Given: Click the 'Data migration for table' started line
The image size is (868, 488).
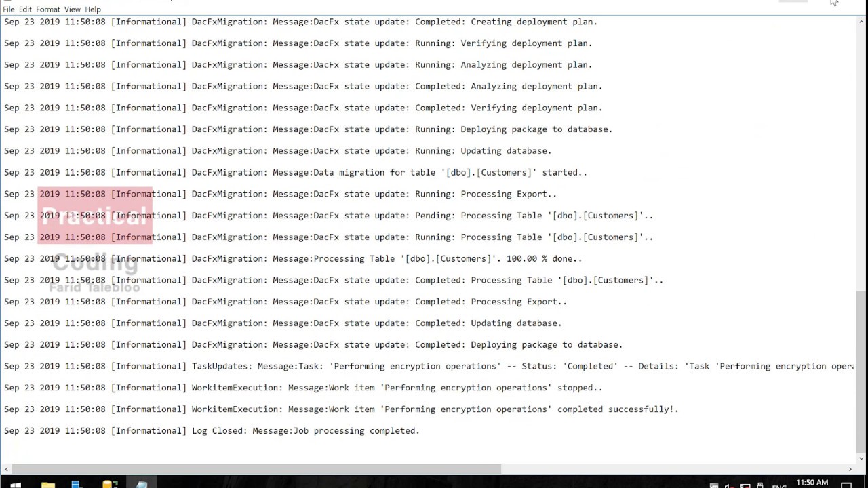Looking at the screenshot, I should (296, 173).
